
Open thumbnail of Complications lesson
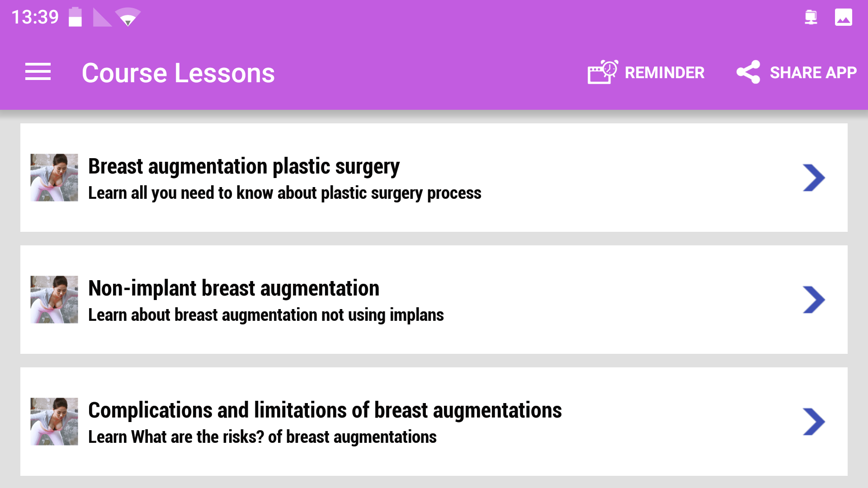54,422
